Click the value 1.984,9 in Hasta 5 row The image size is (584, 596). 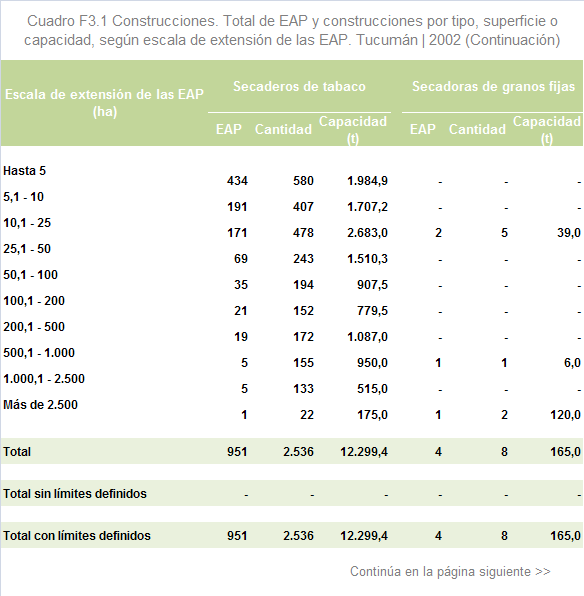click(x=367, y=181)
